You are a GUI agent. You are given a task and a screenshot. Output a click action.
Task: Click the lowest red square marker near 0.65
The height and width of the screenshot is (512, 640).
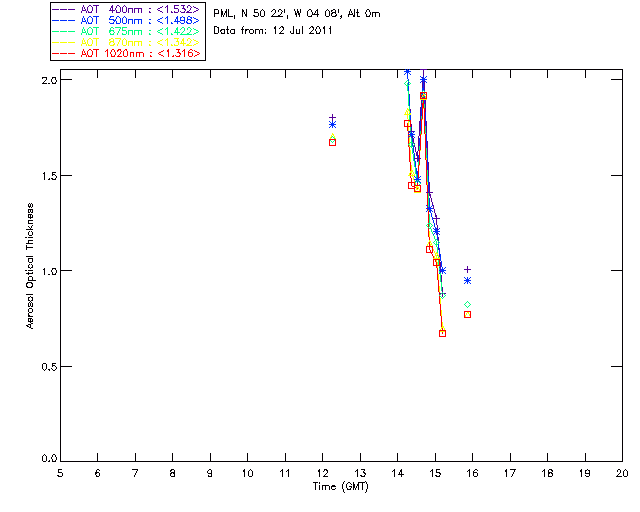pos(442,334)
